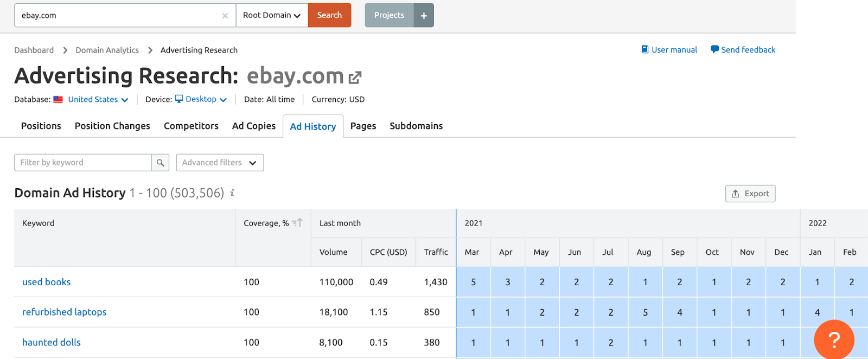This screenshot has width=868, height=359.
Task: Go to Domain Analytics breadcrumb
Action: [x=107, y=50]
